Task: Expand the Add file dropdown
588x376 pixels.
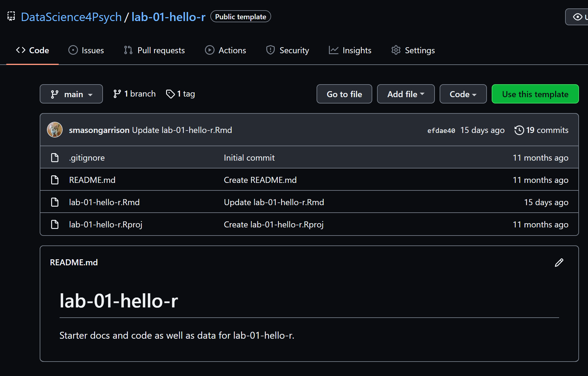Action: (406, 94)
